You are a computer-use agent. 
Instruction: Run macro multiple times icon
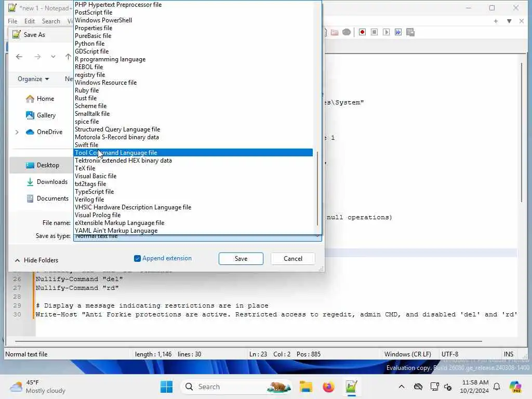click(x=398, y=32)
